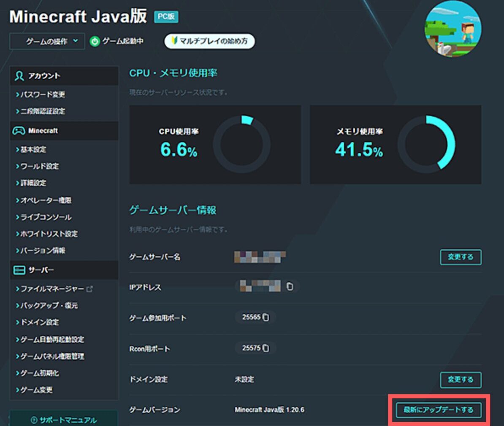Click the 6.6% CPU value
Viewport: 504px width, 426px height.
(x=179, y=150)
